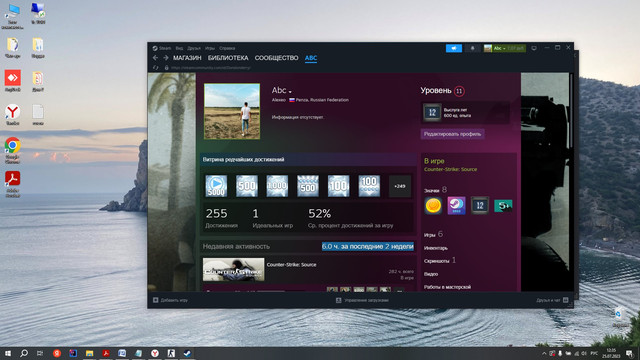Click the profile avatar picture

point(232,111)
